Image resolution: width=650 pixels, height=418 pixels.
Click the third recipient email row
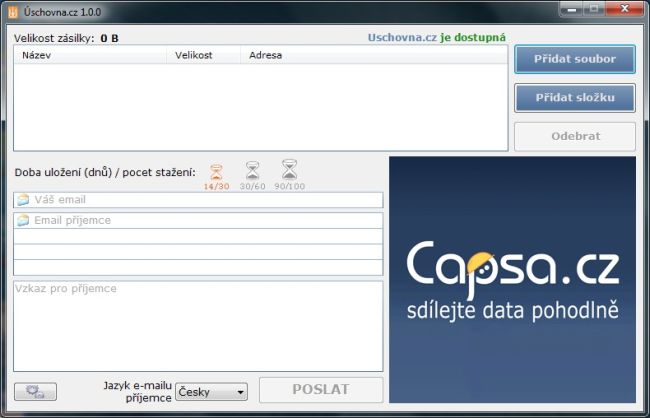[198, 252]
